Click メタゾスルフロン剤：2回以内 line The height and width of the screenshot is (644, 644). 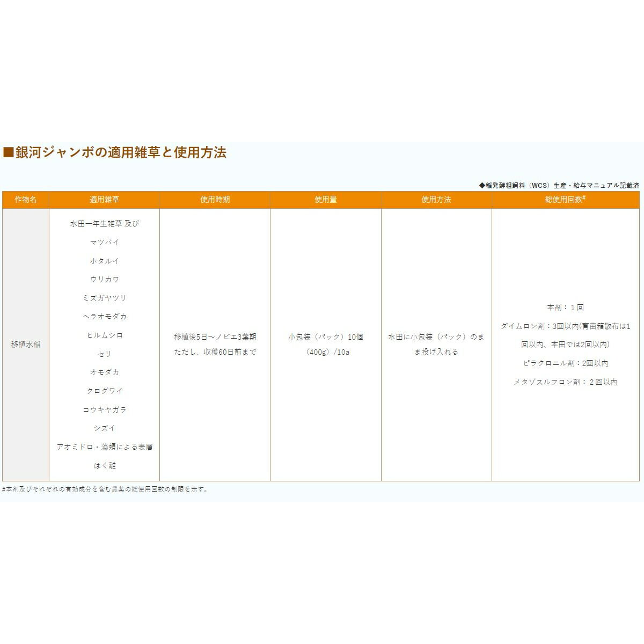[x=565, y=382]
